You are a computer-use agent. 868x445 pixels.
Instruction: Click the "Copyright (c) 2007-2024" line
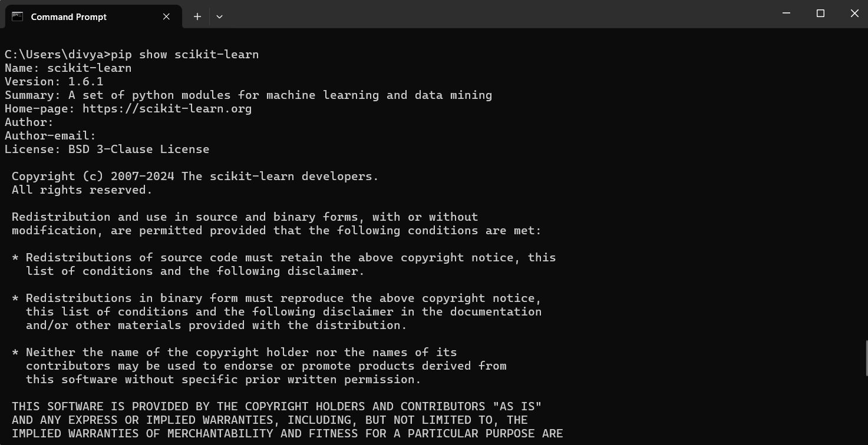coord(195,176)
